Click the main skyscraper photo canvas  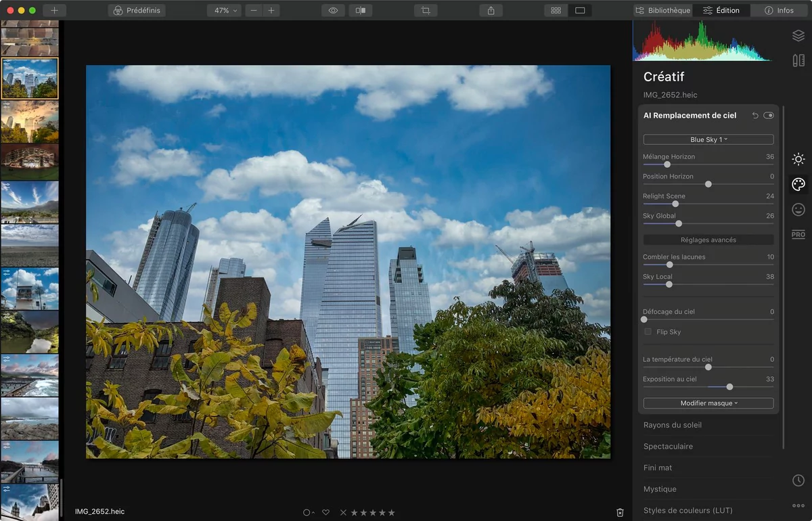[x=348, y=262]
